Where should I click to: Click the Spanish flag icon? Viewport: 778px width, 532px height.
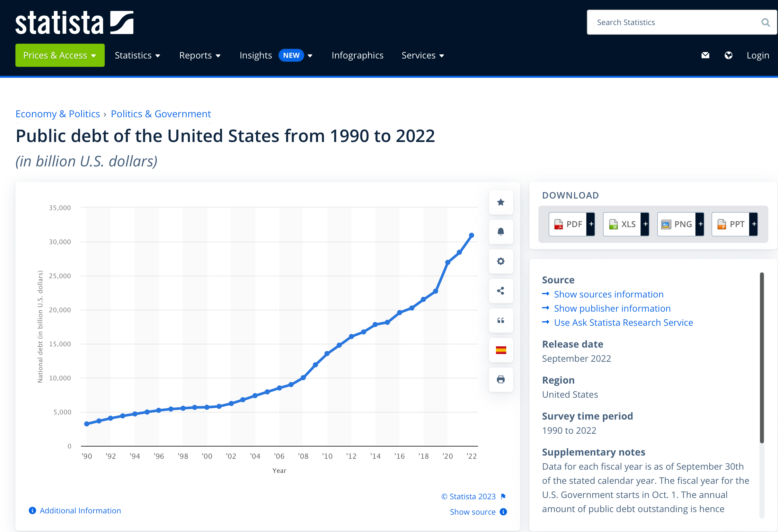tap(500, 350)
